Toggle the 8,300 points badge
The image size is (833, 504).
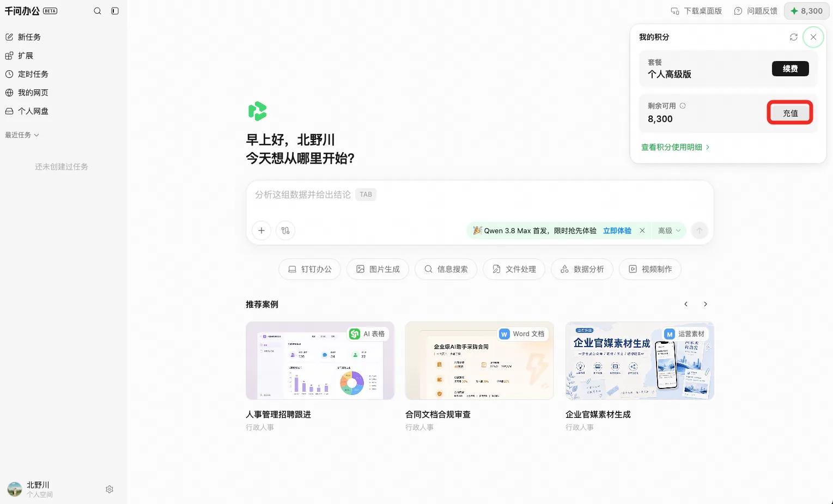click(807, 11)
